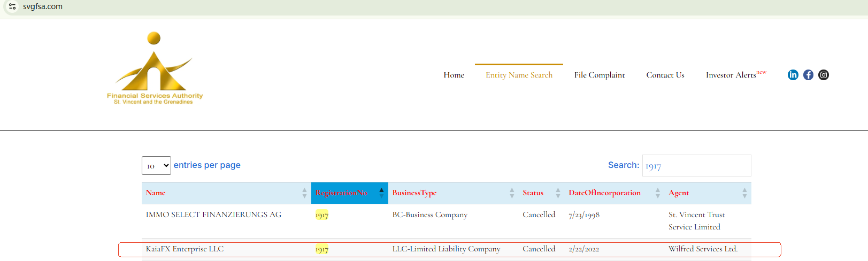Open the File Complaint page

click(x=600, y=75)
